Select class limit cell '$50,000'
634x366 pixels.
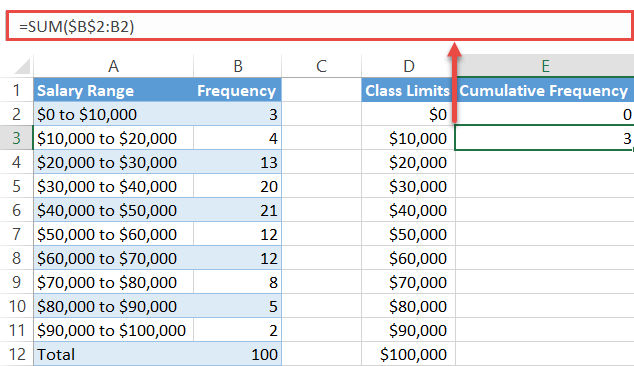click(x=408, y=234)
